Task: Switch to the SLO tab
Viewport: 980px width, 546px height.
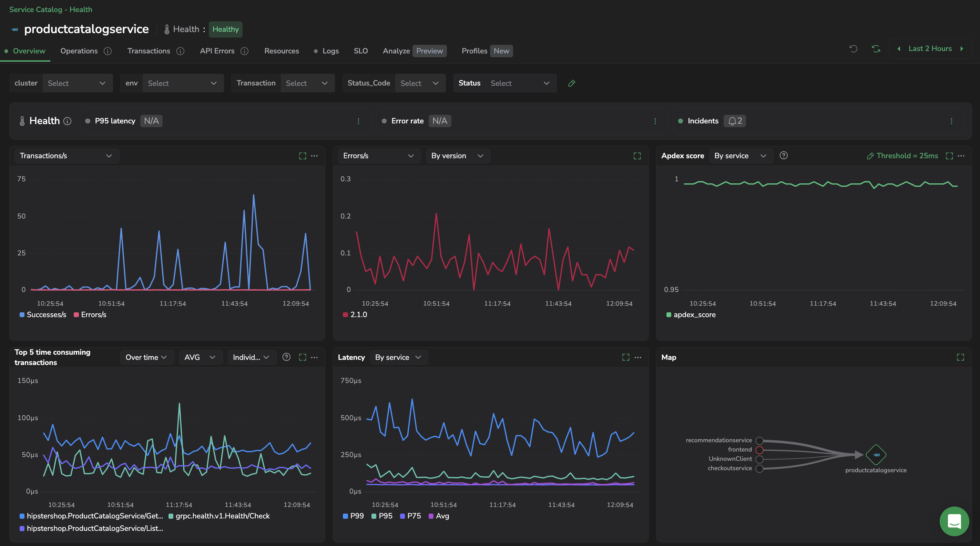Action: (361, 51)
